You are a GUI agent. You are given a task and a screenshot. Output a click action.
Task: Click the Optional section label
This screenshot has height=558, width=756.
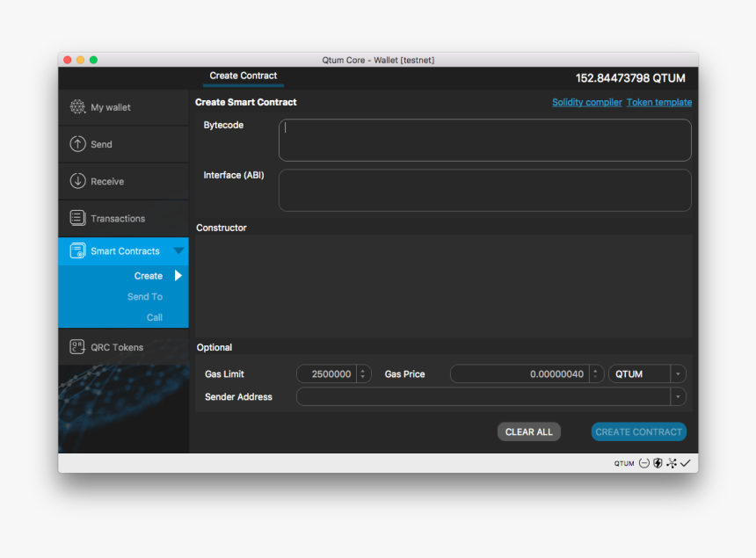coord(214,347)
